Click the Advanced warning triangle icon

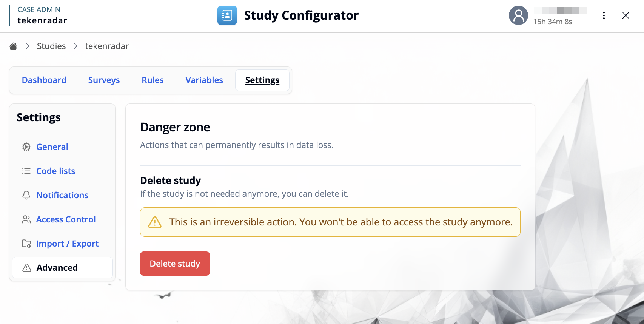pyautogui.click(x=26, y=268)
